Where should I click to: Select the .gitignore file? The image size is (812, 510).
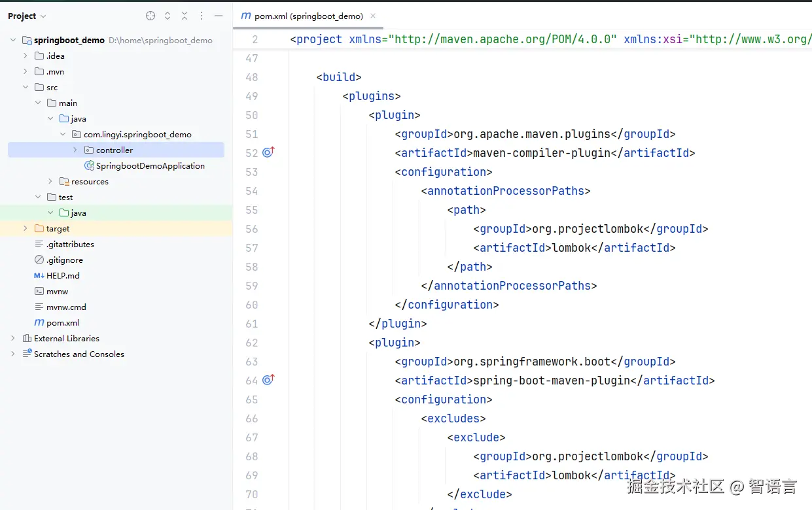click(64, 260)
